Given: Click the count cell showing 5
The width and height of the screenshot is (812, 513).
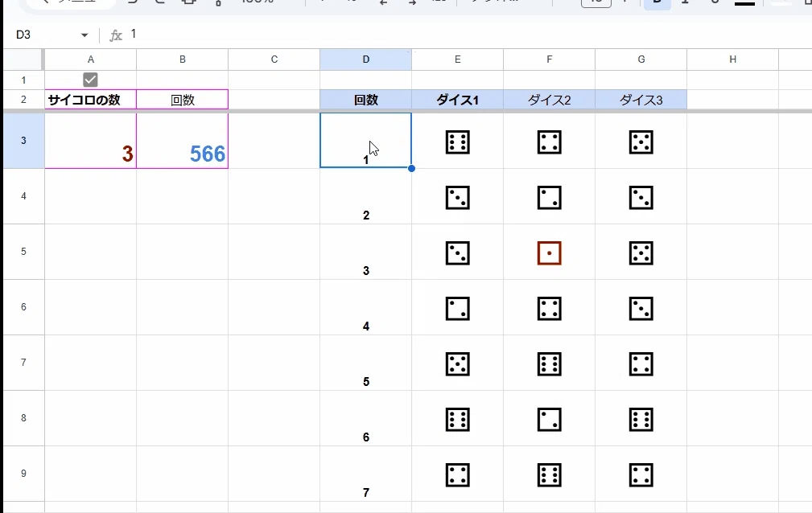Looking at the screenshot, I should pyautogui.click(x=365, y=363).
